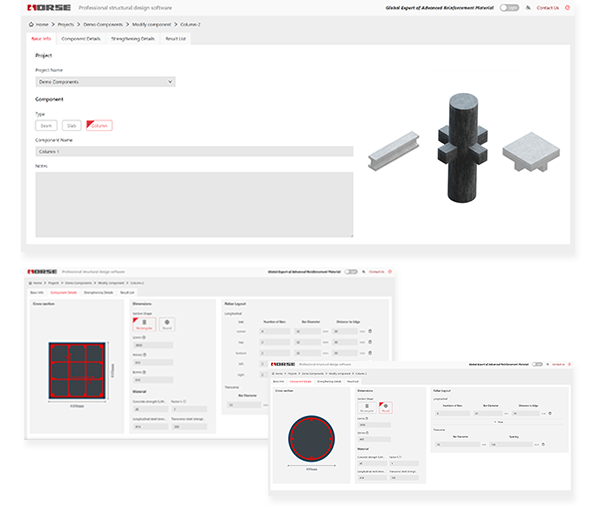
Task: Click the Round shape icon in the round column window
Action: 385,407
